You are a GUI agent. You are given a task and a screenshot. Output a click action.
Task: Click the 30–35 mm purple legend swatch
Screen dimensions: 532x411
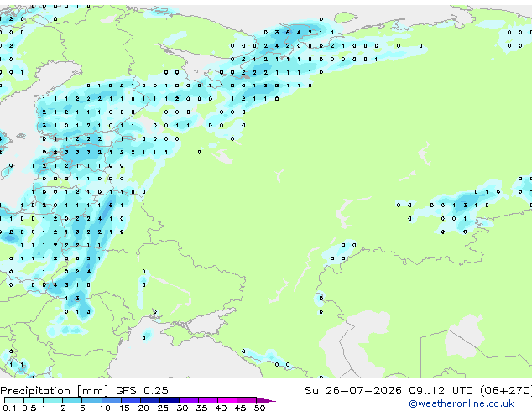[189, 400]
